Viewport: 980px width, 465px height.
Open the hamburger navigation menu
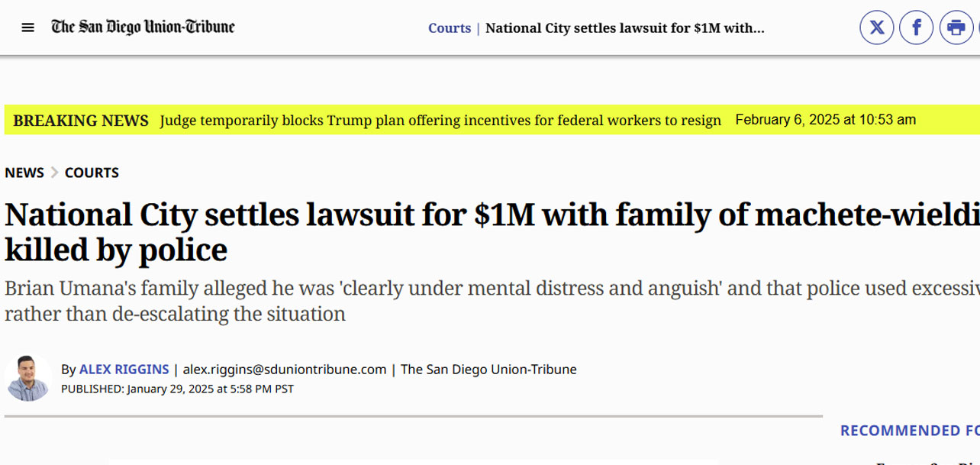[28, 28]
